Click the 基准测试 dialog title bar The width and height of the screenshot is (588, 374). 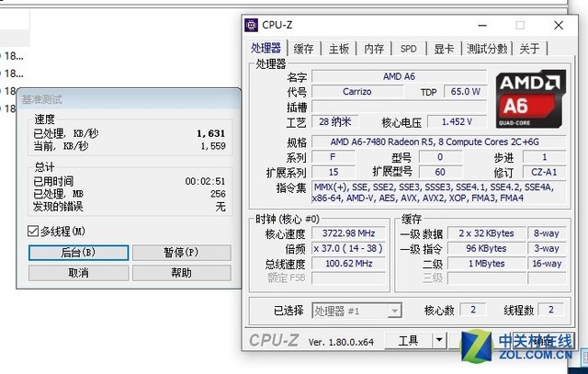point(129,99)
